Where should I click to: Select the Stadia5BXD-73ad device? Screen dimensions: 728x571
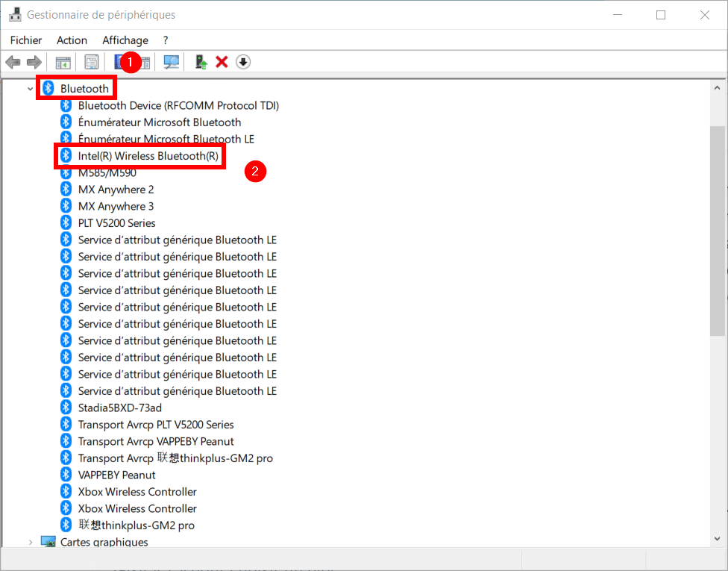(119, 408)
